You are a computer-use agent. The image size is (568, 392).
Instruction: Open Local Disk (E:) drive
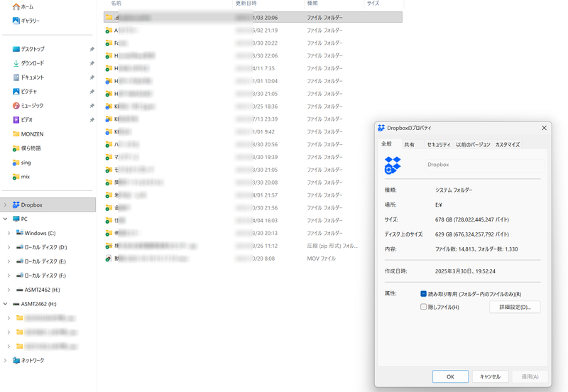(41, 261)
